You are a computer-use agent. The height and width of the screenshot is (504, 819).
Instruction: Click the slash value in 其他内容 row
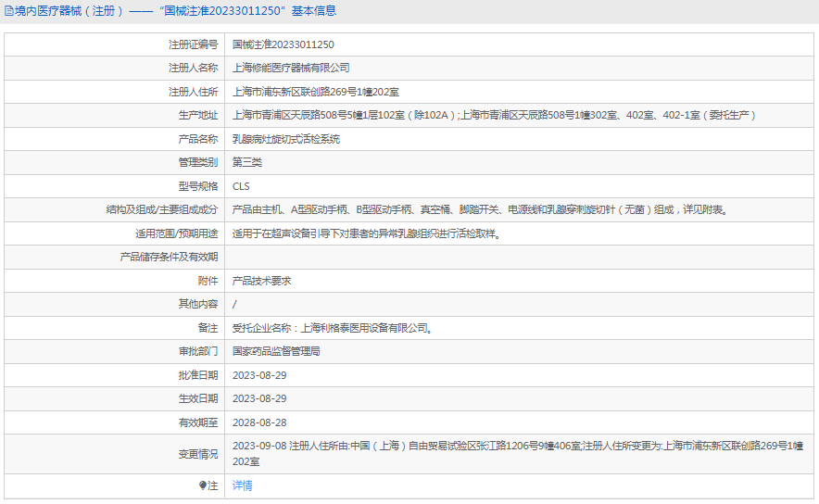coord(234,304)
